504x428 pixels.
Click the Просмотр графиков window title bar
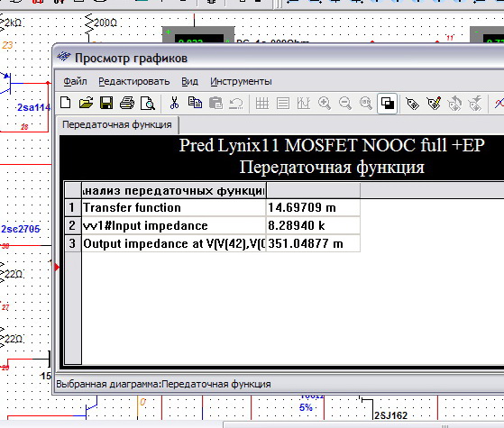coord(279,59)
